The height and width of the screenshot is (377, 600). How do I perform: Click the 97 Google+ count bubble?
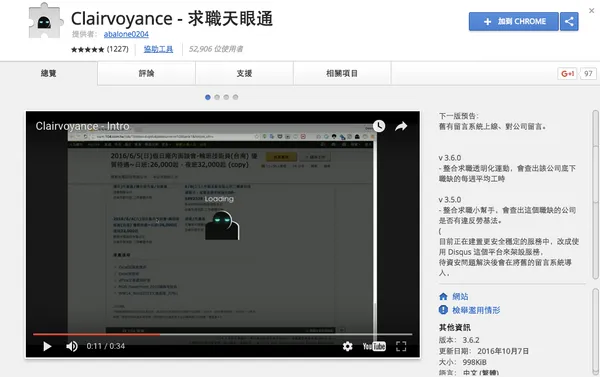click(x=588, y=73)
